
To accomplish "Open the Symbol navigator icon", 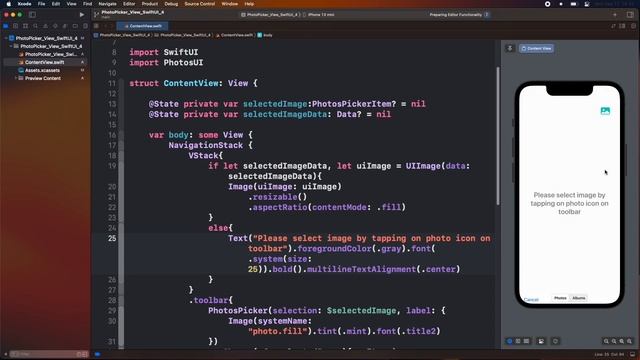I will (x=25, y=26).
